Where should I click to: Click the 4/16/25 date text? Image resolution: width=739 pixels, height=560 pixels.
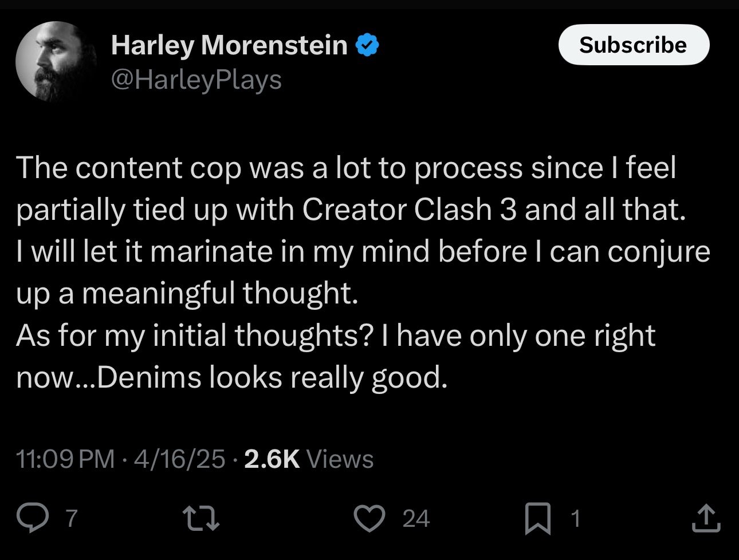[x=179, y=459]
